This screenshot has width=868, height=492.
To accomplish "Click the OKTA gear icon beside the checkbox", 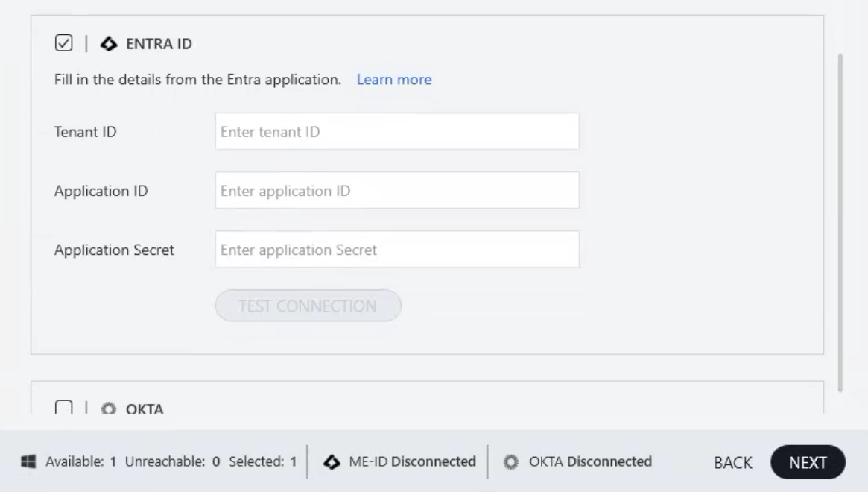I will (109, 409).
